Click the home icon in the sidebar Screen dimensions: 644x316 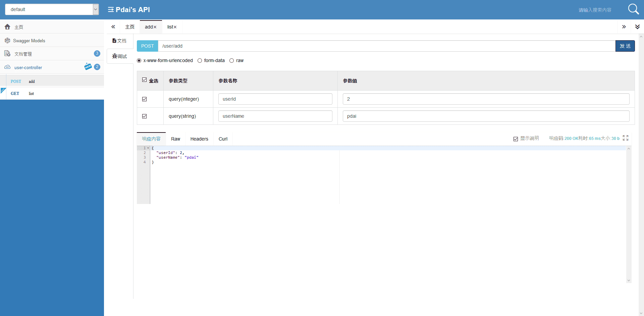(7, 27)
